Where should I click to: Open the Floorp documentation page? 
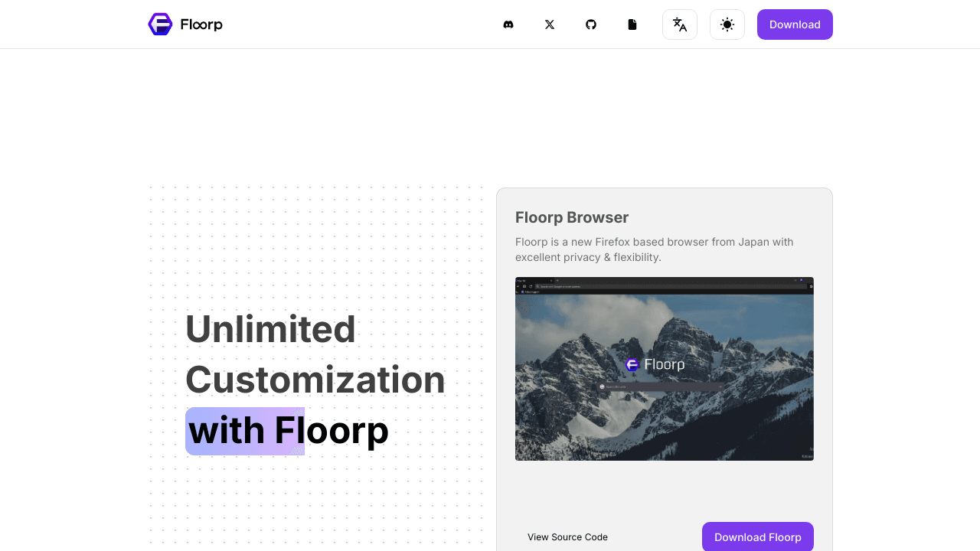tap(632, 24)
